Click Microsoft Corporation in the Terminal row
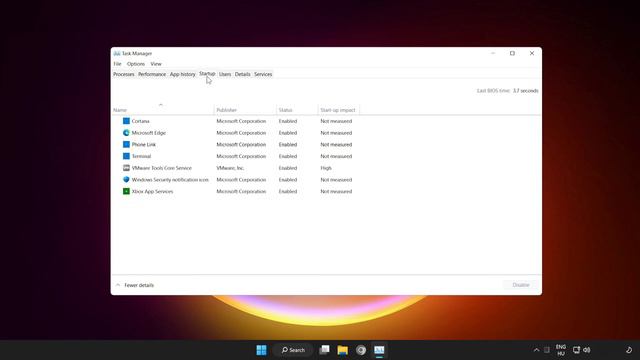Viewport: 640px width, 360px height. (x=241, y=156)
